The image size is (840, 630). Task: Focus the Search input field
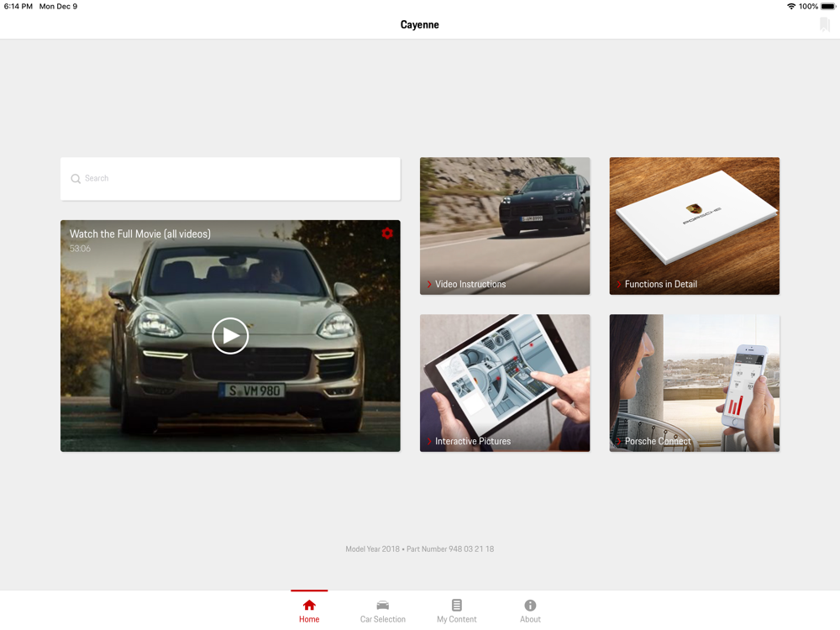point(230,178)
